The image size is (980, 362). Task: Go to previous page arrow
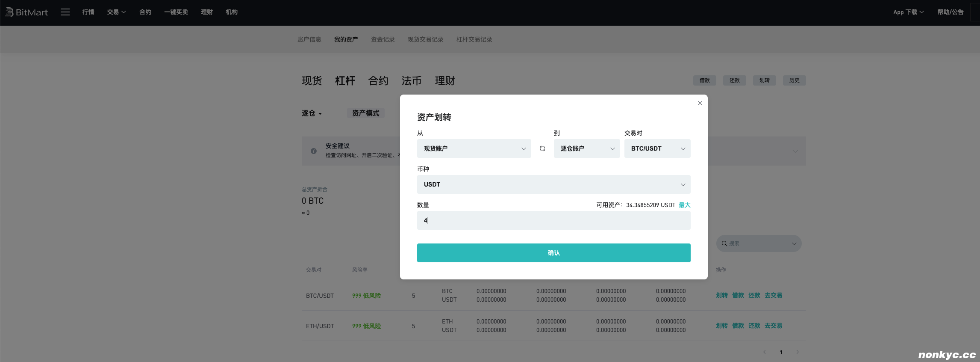pyautogui.click(x=765, y=352)
